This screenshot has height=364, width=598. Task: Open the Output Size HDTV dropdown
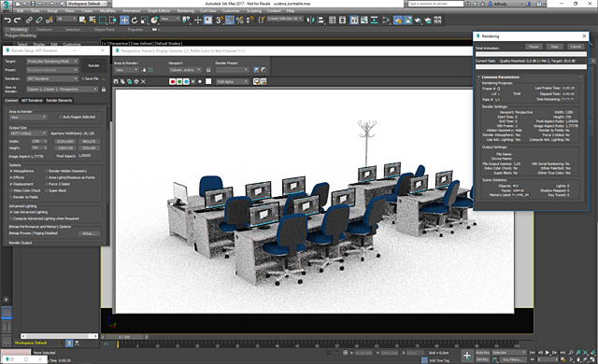(28, 133)
